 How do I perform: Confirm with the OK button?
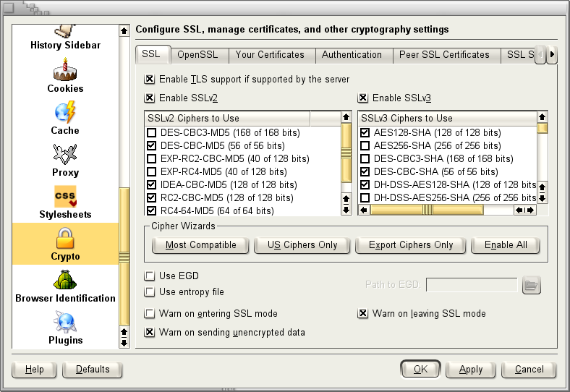(420, 370)
